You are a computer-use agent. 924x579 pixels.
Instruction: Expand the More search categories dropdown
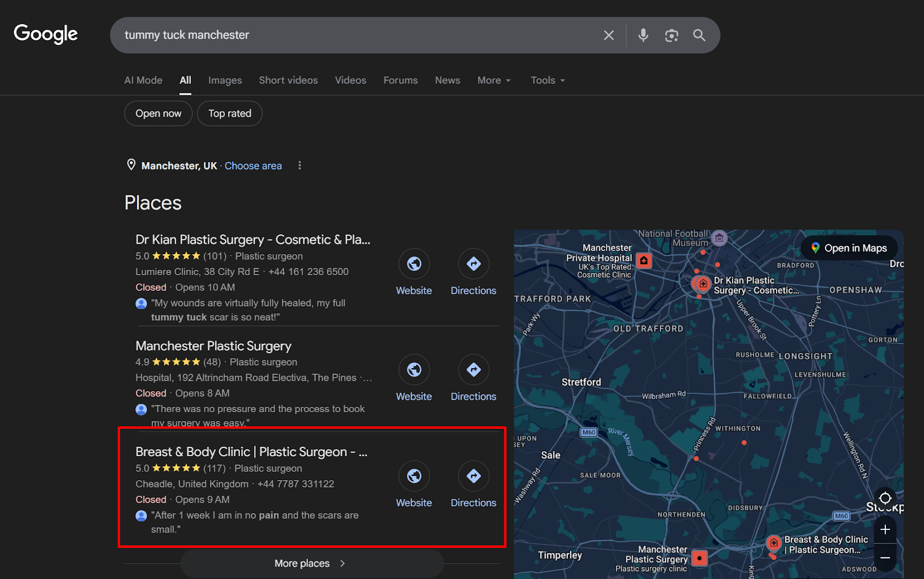point(494,80)
